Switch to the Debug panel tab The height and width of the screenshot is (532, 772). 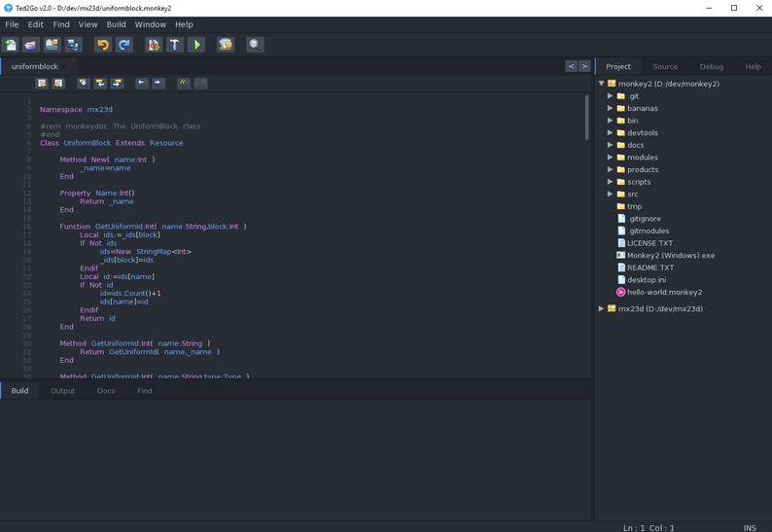pos(711,67)
